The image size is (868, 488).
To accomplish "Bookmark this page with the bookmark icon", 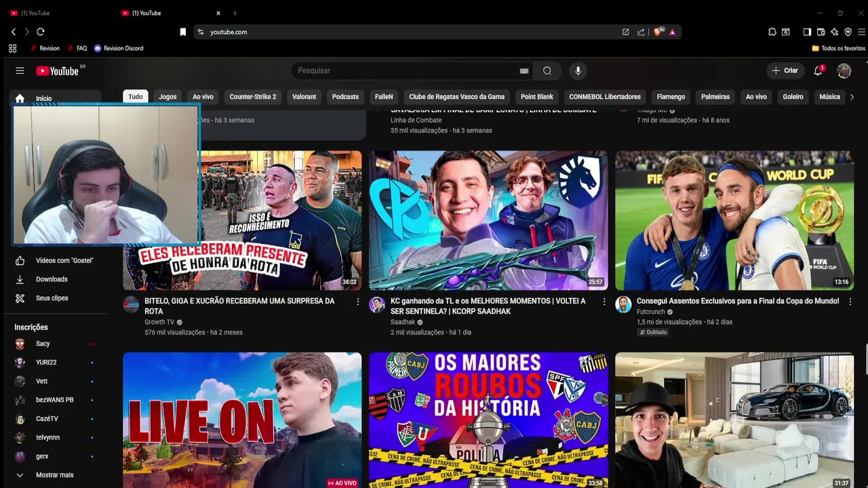I will pos(182,32).
